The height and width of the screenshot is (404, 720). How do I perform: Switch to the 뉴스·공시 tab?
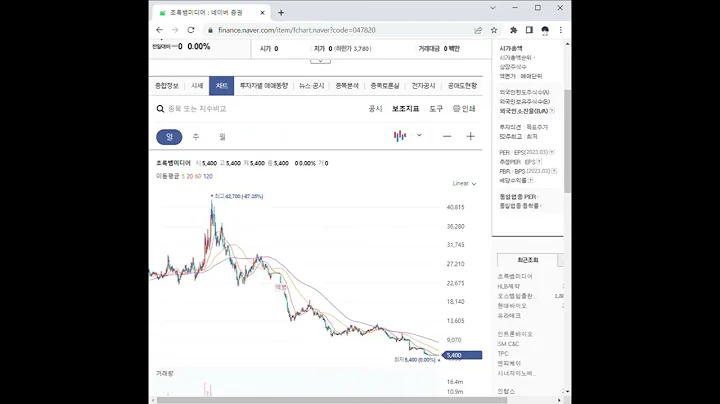click(311, 86)
